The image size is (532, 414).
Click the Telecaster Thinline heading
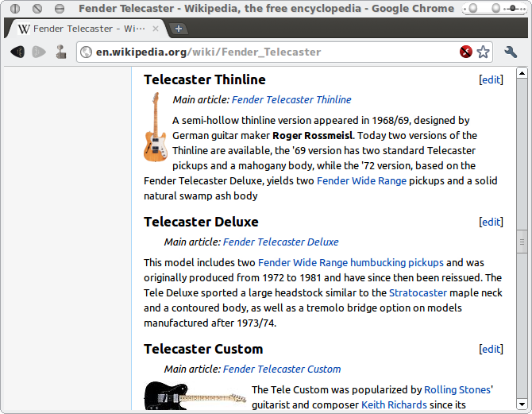pyautogui.click(x=205, y=79)
